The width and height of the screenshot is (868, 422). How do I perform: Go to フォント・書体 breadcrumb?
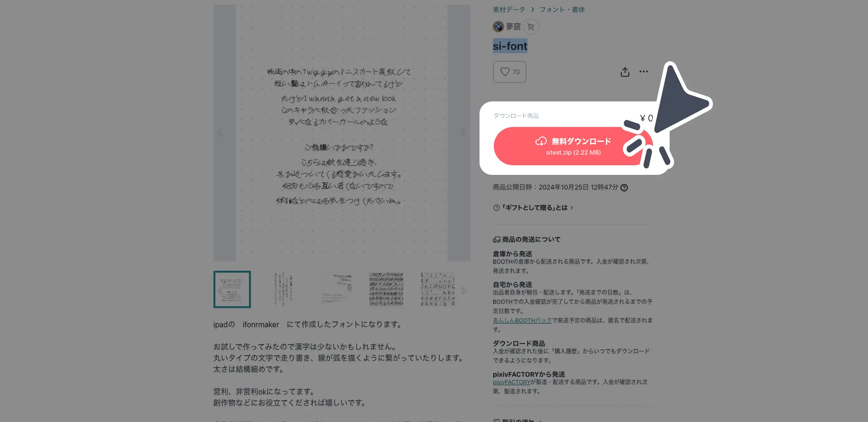[x=562, y=10]
